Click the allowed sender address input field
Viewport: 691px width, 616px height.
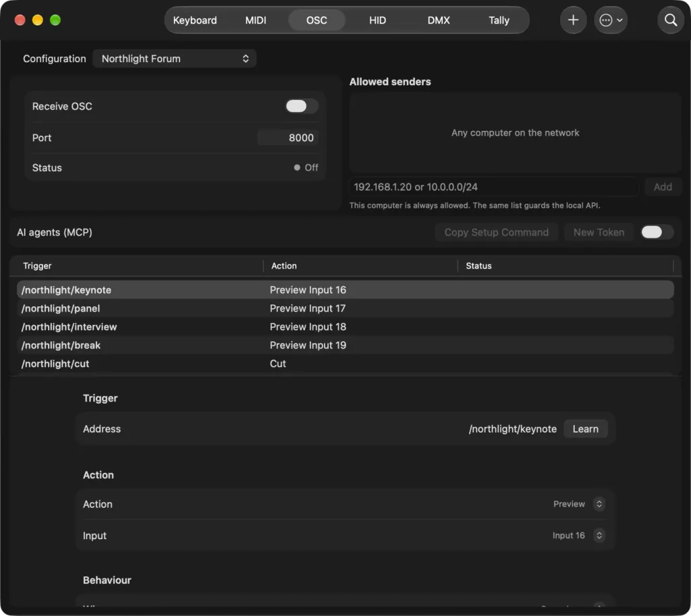click(493, 187)
